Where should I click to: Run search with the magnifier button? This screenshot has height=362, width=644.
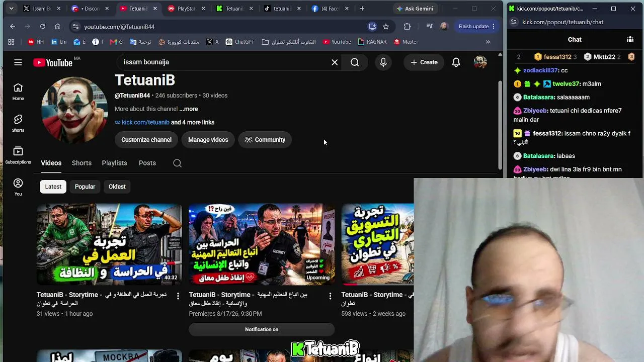(x=355, y=62)
